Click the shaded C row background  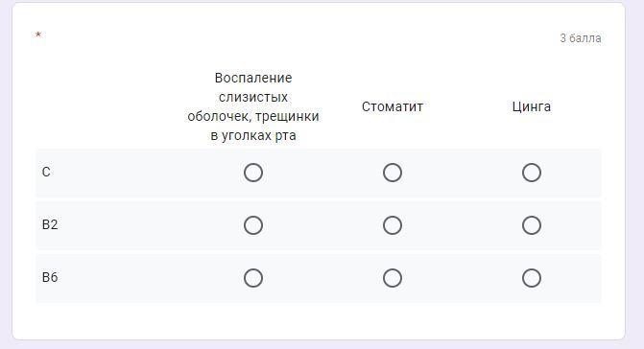319,173
